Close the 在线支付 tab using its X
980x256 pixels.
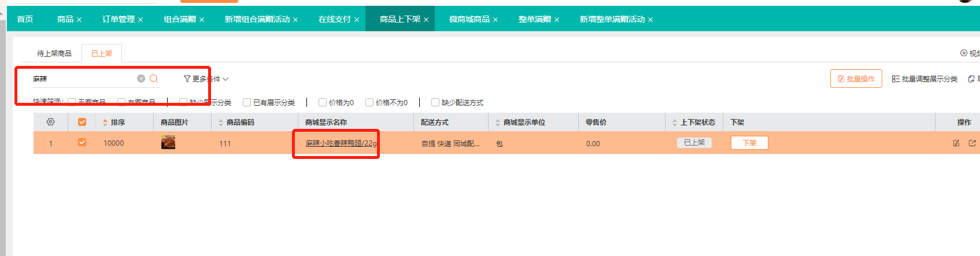coord(357,20)
